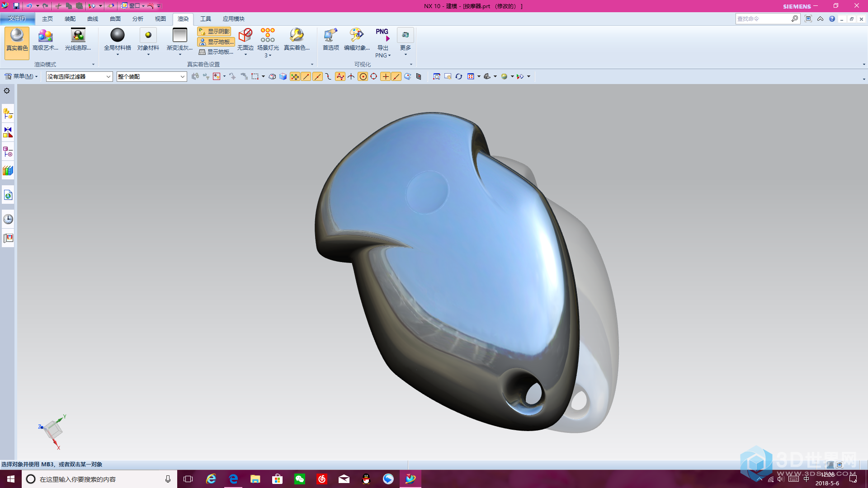Image resolution: width=868 pixels, height=488 pixels.
Task: Click 编辑对象 edit object display icon
Action: (357, 35)
